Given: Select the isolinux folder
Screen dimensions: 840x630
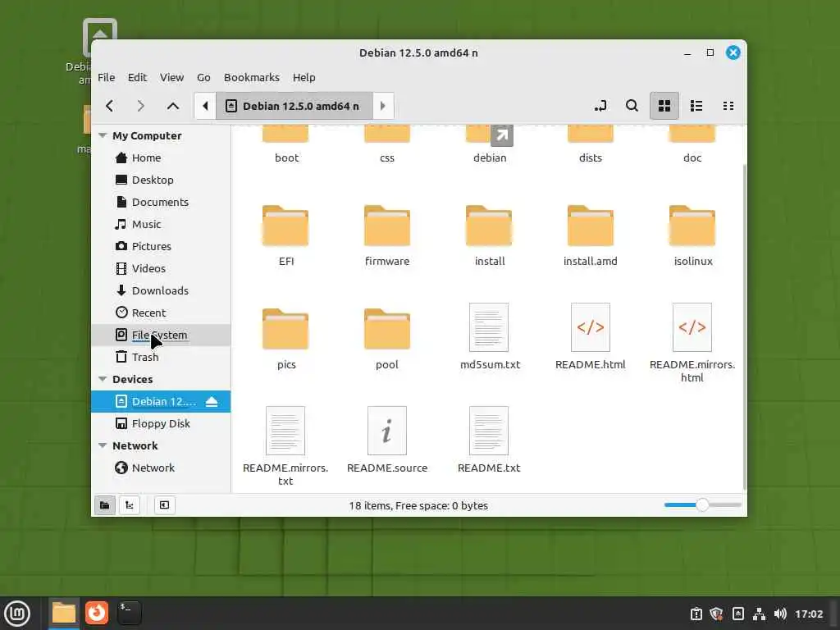Looking at the screenshot, I should (x=692, y=235).
